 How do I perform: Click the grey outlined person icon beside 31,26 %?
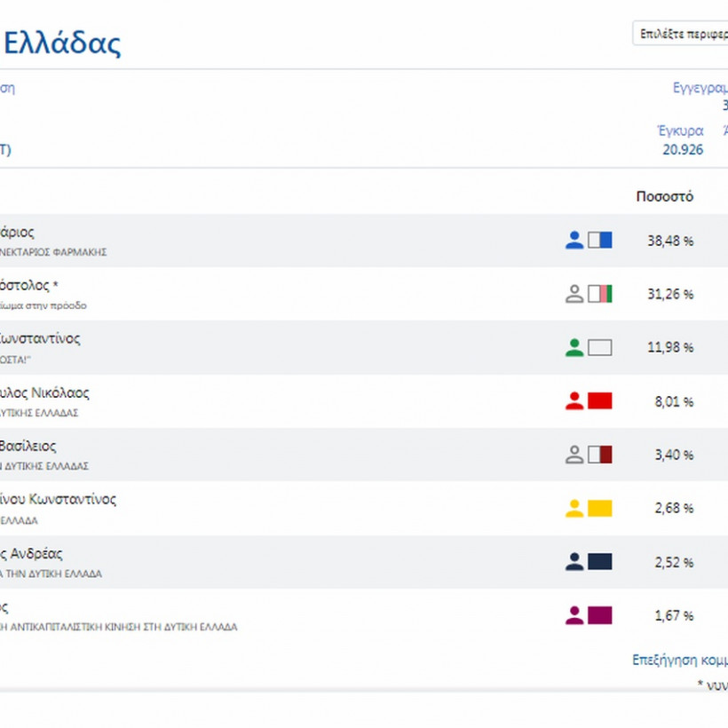pos(574,294)
